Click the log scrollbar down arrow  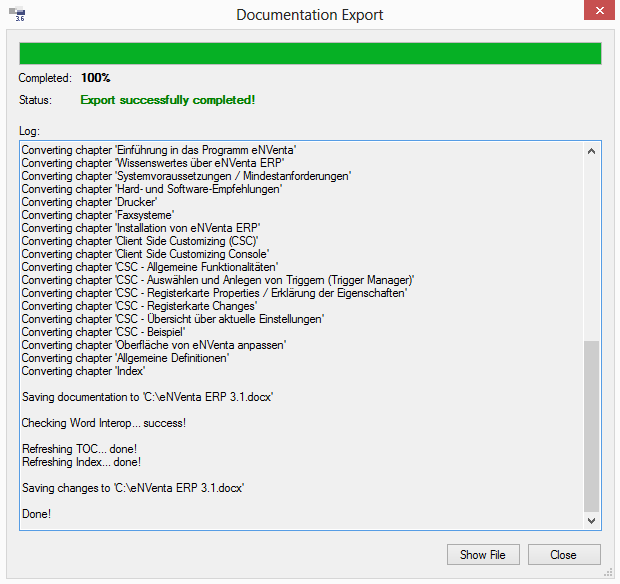click(x=592, y=521)
